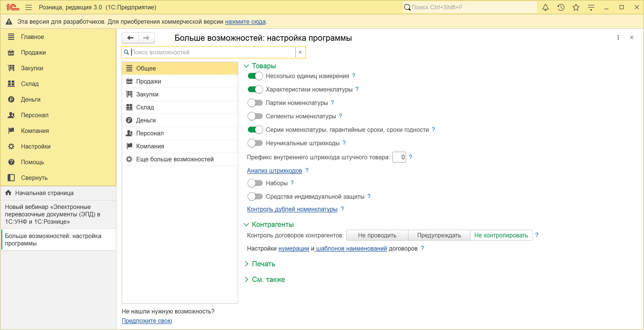Image resolution: width=644 pixels, height=330 pixels.
Task: Click the warning triangle icon in banner
Action: pos(9,21)
